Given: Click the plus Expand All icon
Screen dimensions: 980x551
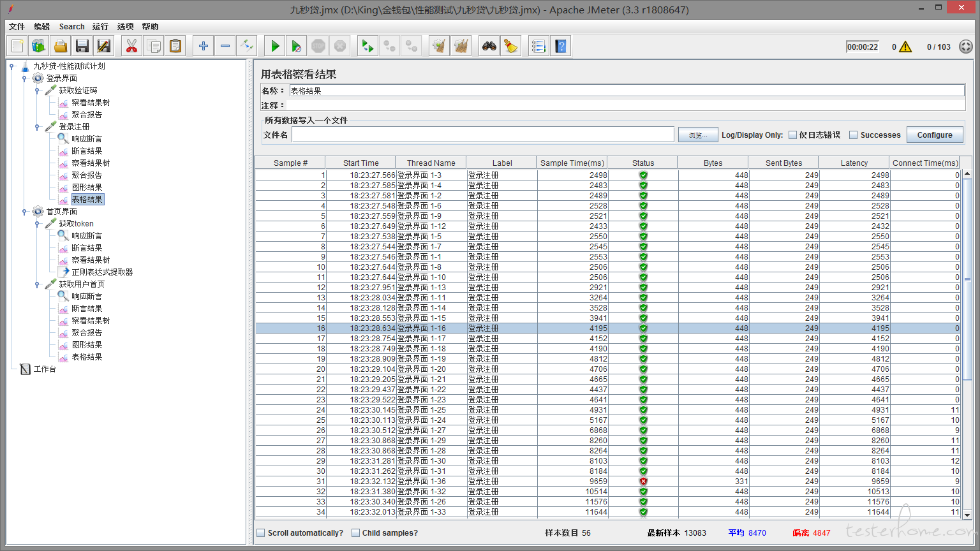Looking at the screenshot, I should click(203, 46).
